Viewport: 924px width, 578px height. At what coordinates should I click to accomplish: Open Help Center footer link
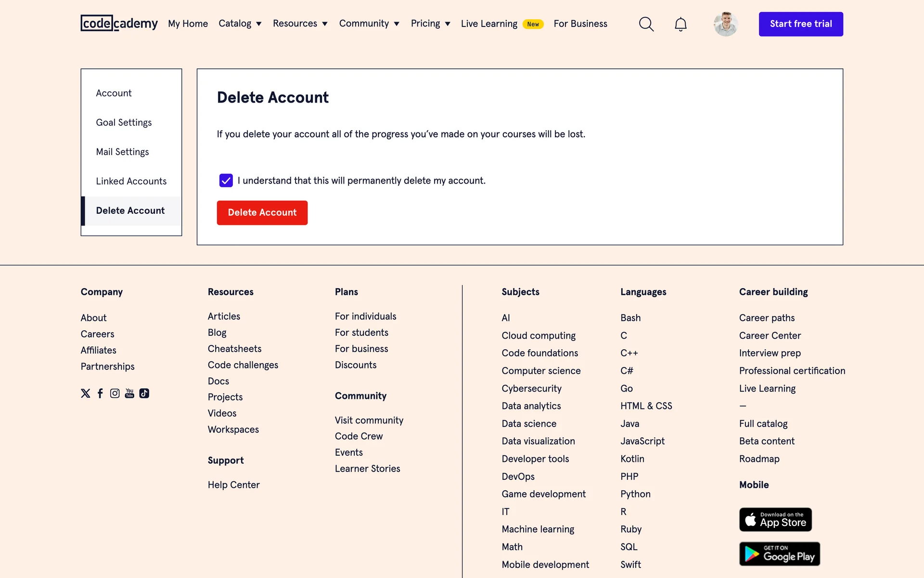coord(233,485)
